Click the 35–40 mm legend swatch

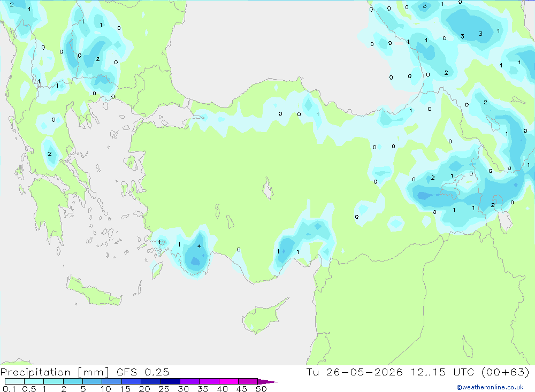click(x=209, y=381)
